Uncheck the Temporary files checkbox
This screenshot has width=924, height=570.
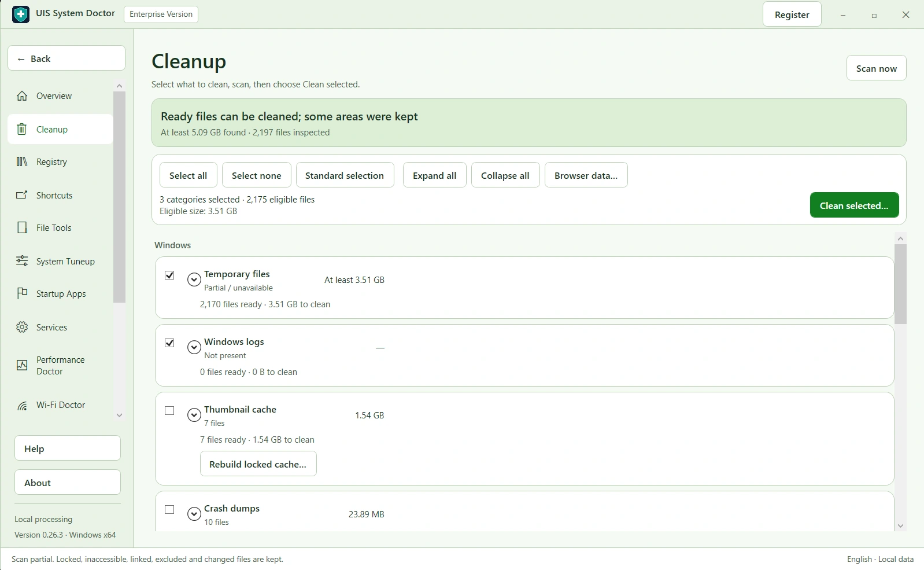point(169,275)
